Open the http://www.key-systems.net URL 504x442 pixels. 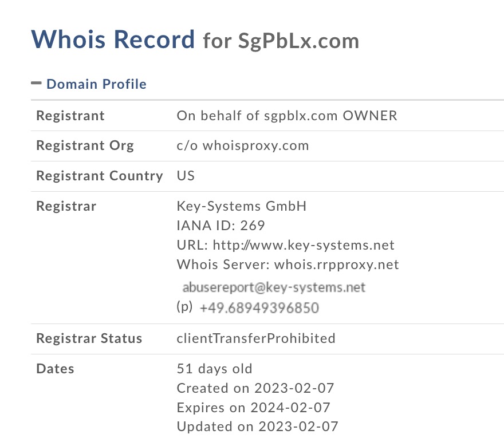tap(304, 245)
